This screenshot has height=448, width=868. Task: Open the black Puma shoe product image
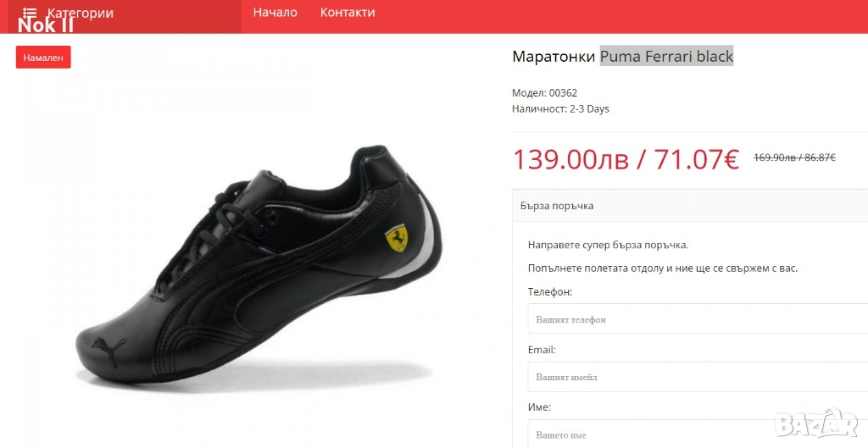tap(259, 264)
